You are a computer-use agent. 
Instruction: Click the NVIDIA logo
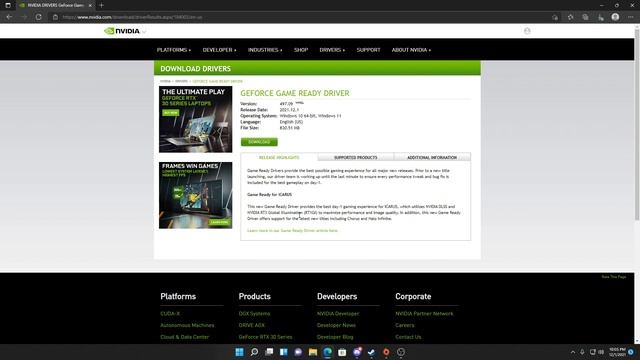tap(122, 31)
